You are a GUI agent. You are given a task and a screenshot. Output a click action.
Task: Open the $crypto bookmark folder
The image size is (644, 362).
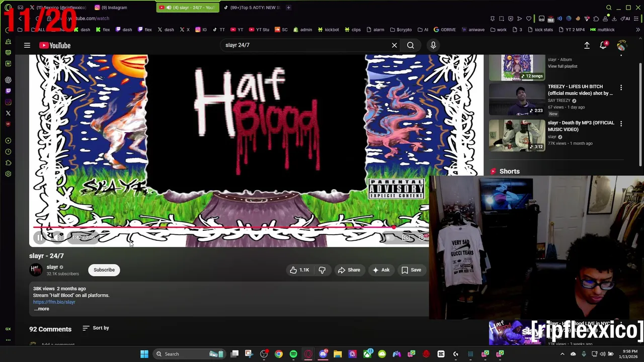(x=400, y=30)
